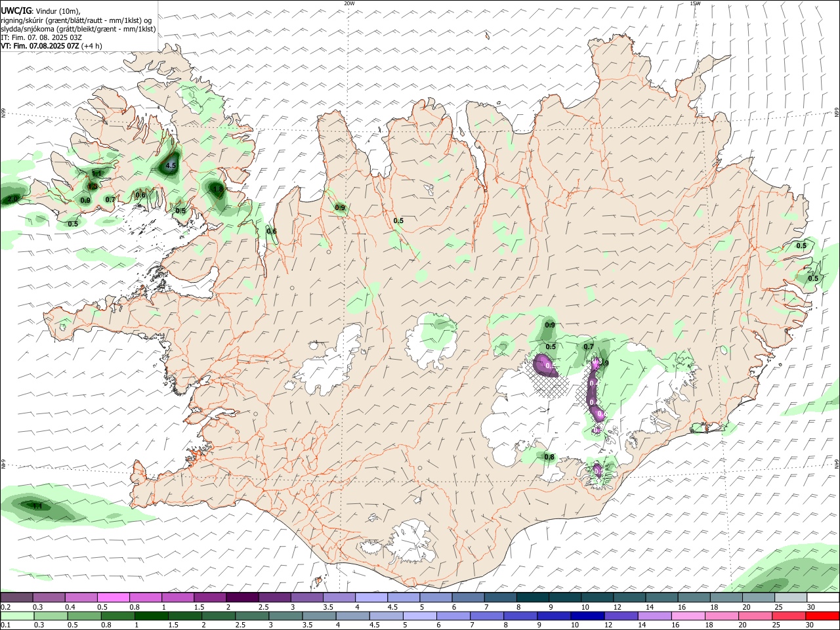Click the 1.3 precipitation value on the map

click(x=93, y=186)
